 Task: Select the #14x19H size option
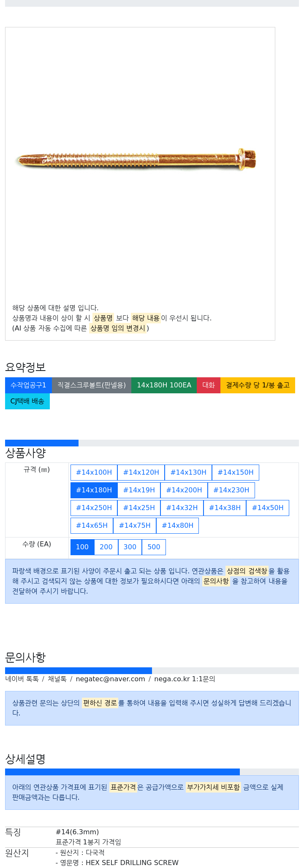coord(139,490)
